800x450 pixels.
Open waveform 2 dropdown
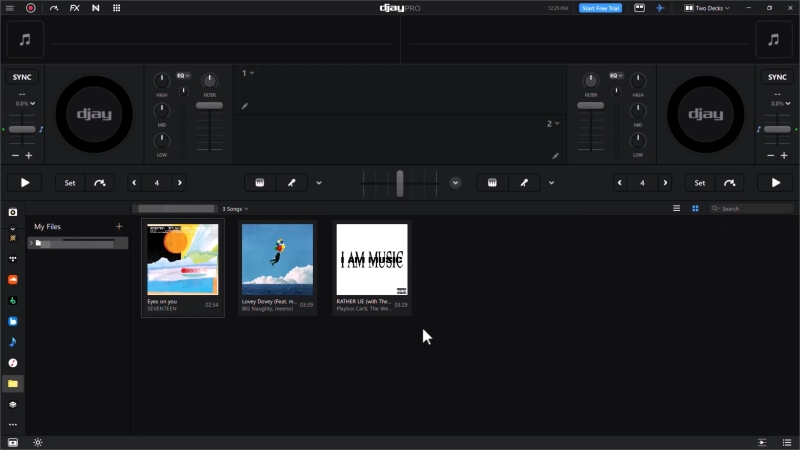coord(553,123)
